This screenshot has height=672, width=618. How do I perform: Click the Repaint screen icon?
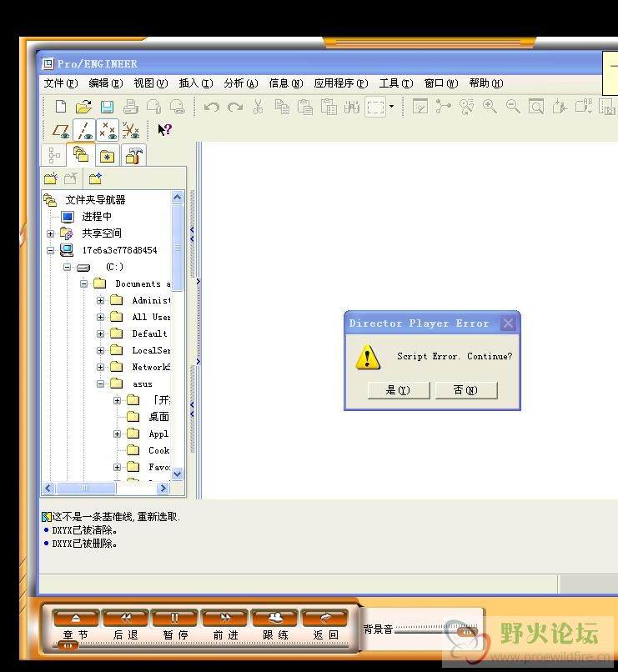[420, 106]
